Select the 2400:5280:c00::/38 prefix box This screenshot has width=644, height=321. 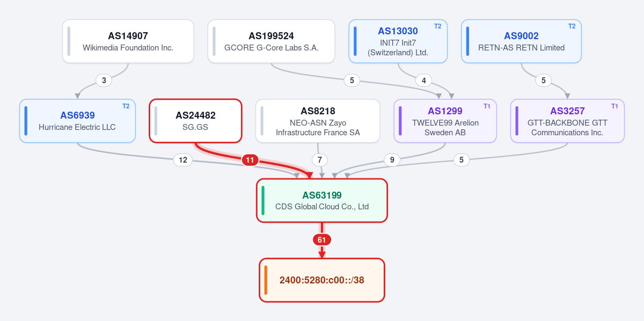322,280
